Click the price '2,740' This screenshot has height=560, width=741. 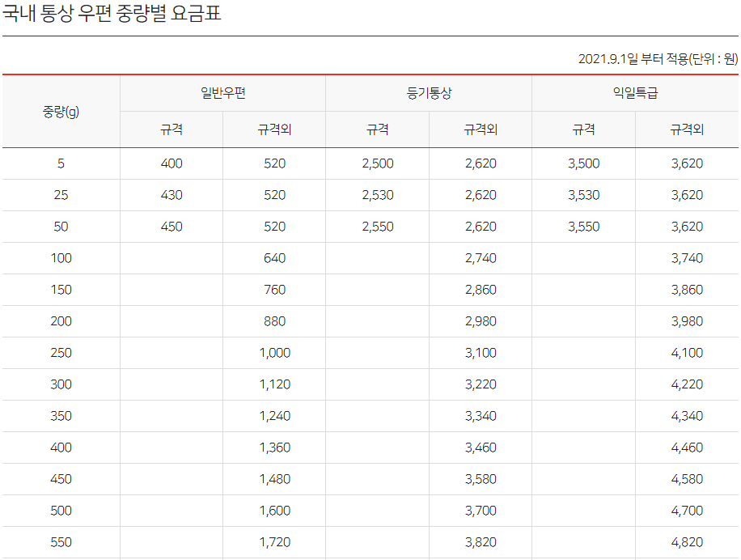481,258
